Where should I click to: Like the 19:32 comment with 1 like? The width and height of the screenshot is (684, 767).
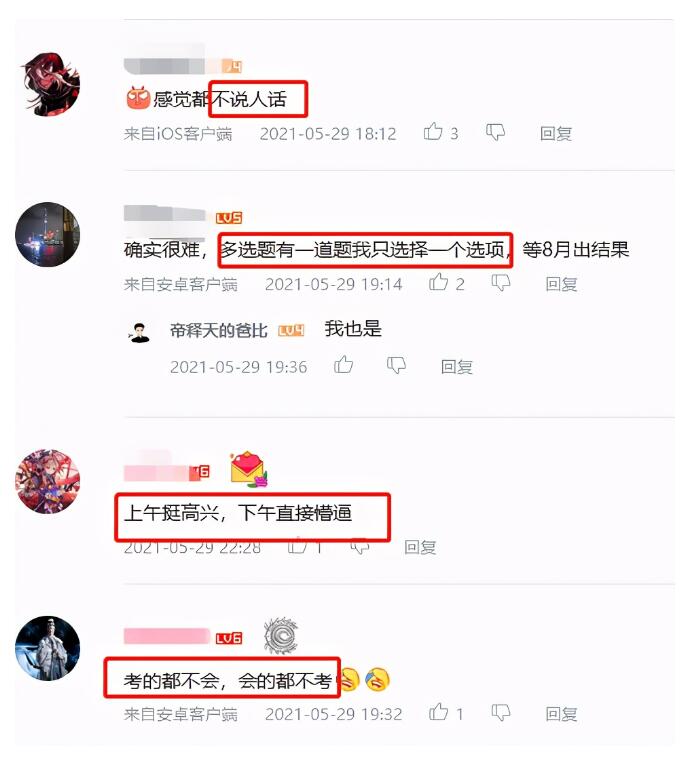click(438, 712)
